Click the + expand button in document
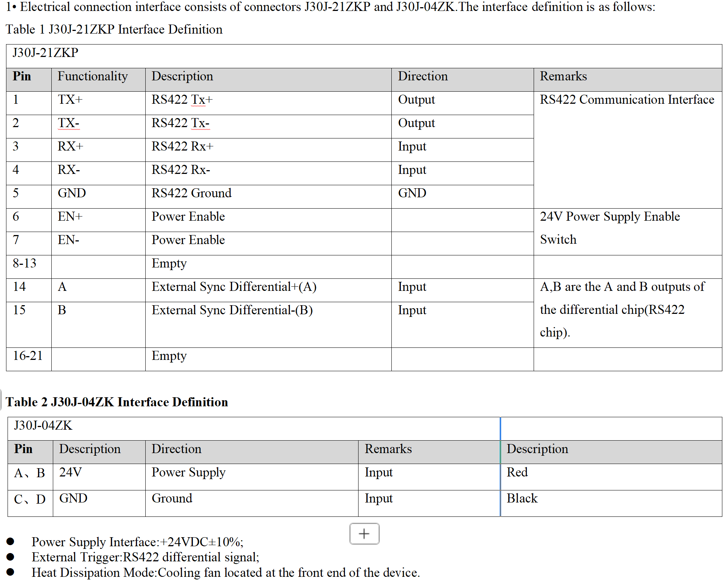This screenshot has height=587, width=728. (364, 529)
